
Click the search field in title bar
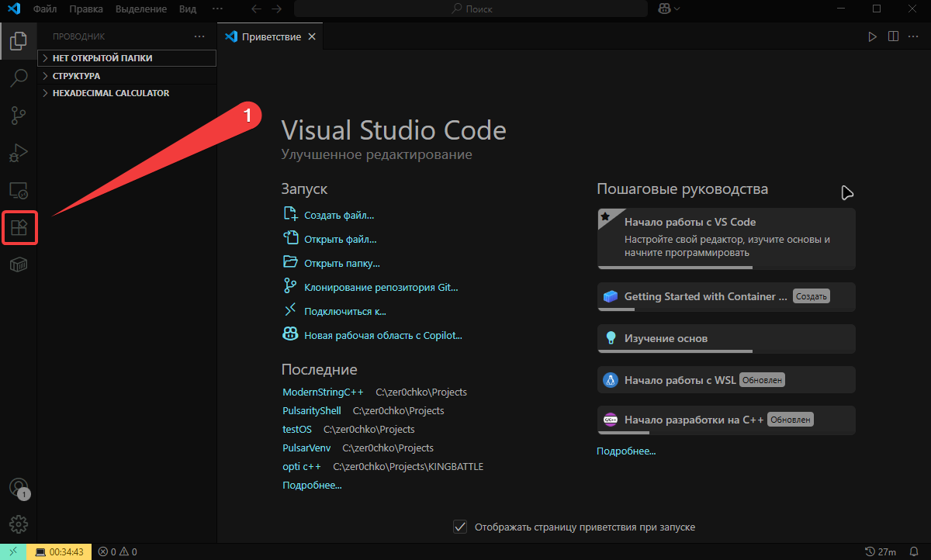(471, 9)
